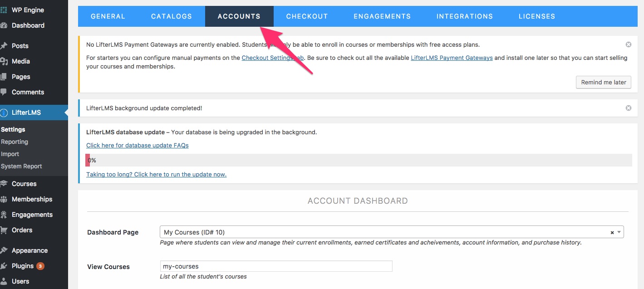Switch to the General tab

point(108,16)
